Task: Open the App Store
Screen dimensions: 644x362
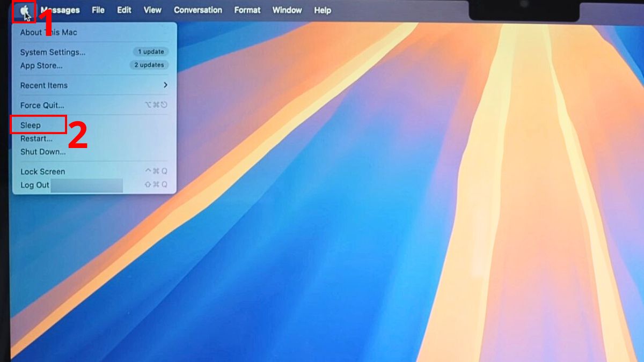Action: click(x=40, y=65)
